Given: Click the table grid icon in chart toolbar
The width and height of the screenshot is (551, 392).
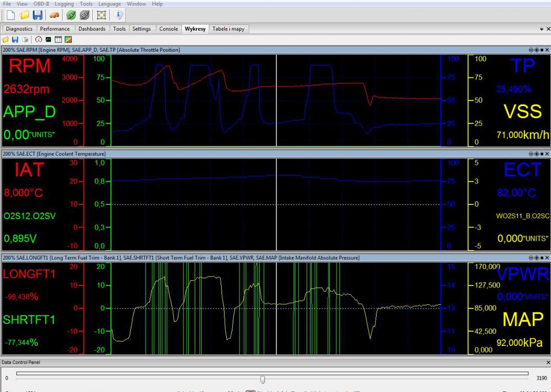Looking at the screenshot, I should (58, 39).
